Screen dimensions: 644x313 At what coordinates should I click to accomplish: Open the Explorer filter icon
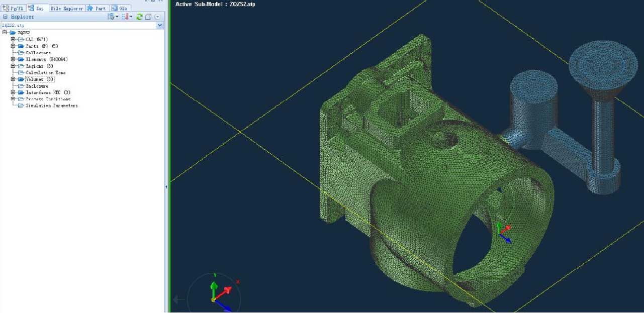pyautogui.click(x=112, y=17)
